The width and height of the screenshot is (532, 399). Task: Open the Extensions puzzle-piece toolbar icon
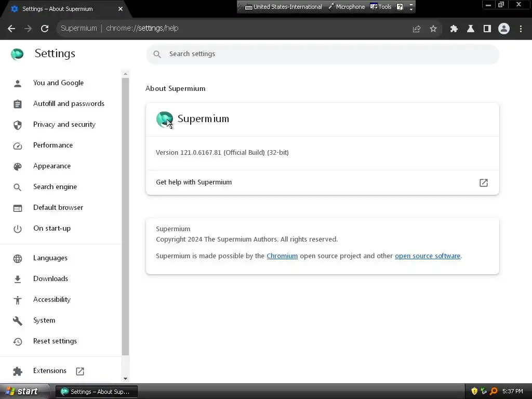(454, 29)
